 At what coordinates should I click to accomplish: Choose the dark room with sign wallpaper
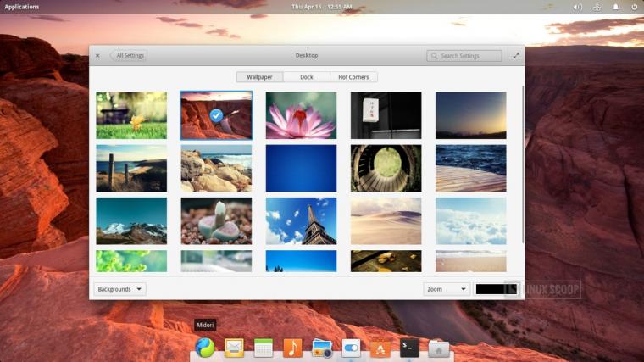[x=386, y=115]
